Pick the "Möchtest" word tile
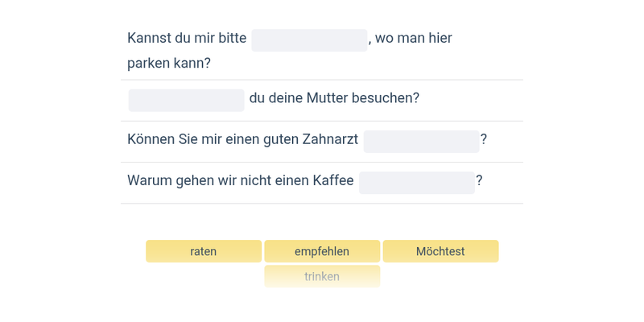 [x=440, y=251]
